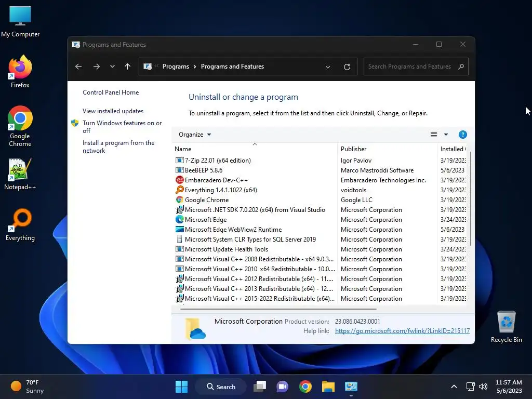Viewport: 532px width, 399px height.
Task: Click Programs and Features breadcrumb
Action: tap(232, 66)
